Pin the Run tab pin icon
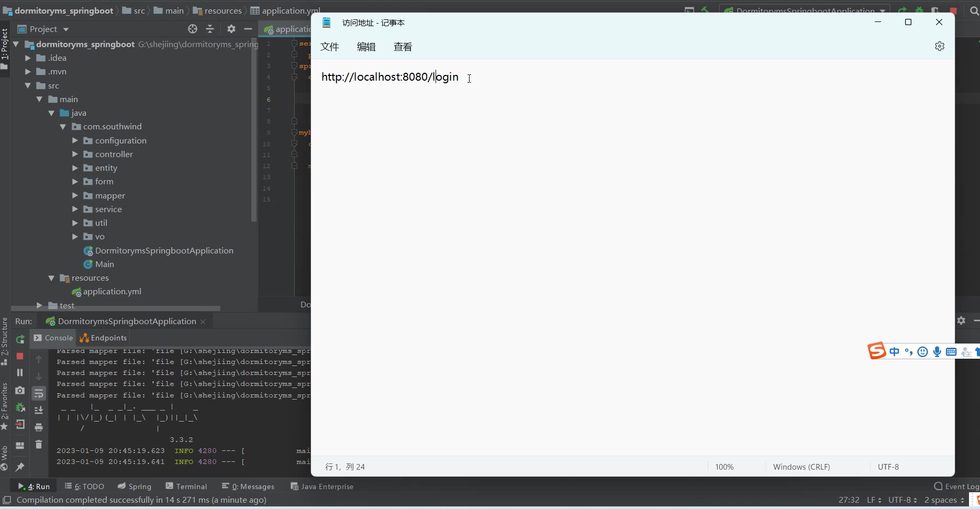Screen dimensions: 980x509 tap(20, 467)
